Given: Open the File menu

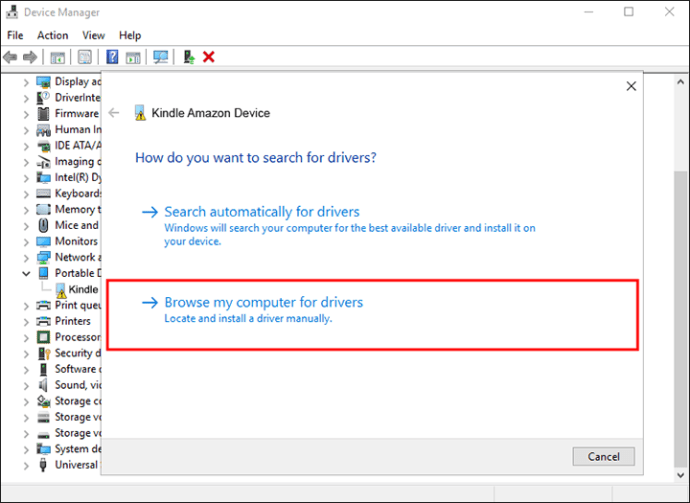Looking at the screenshot, I should point(14,35).
